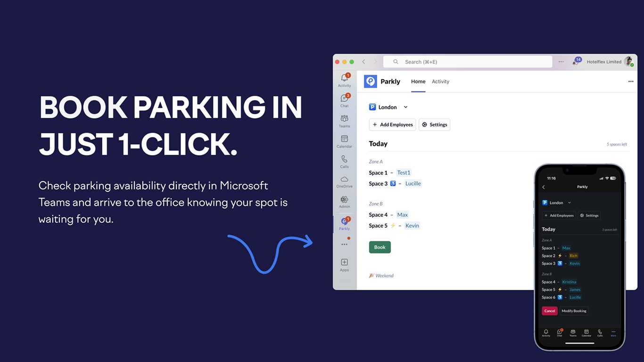This screenshot has width=644, height=362.
Task: Click Kevin name tag on desktop Space 5
Action: pyautogui.click(x=412, y=225)
